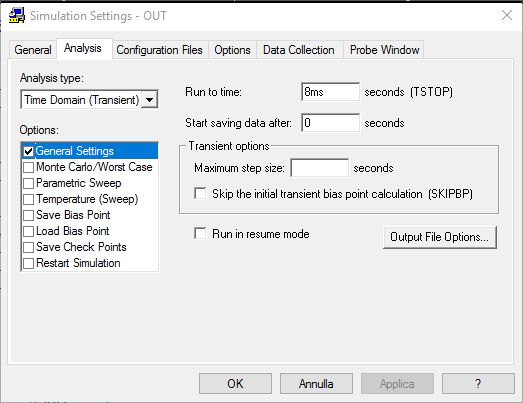Tick the Temperature (Sweep) checkbox
523x403 pixels.
(29, 199)
